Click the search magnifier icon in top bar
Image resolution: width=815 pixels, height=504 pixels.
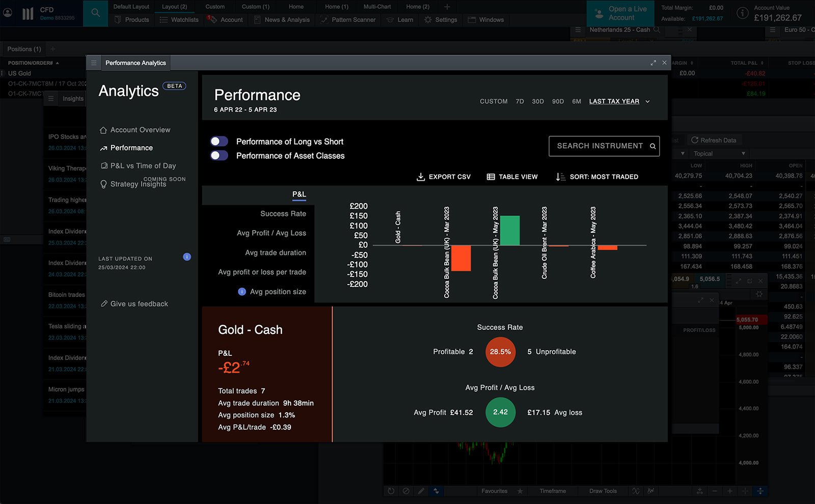pos(95,13)
